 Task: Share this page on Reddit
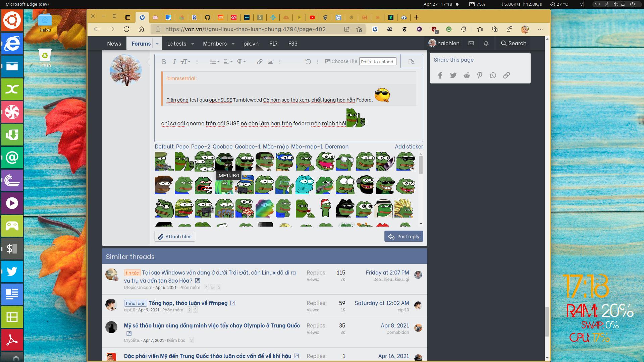pos(467,75)
